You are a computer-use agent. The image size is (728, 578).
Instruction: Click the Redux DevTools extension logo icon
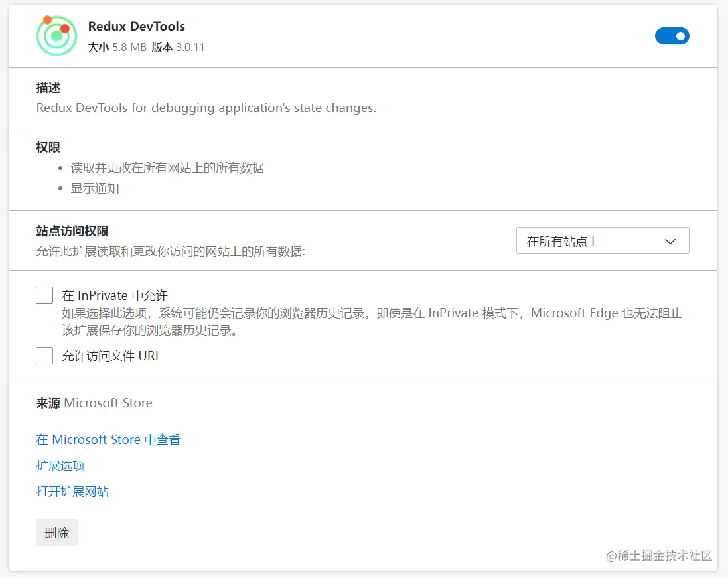tap(56, 35)
